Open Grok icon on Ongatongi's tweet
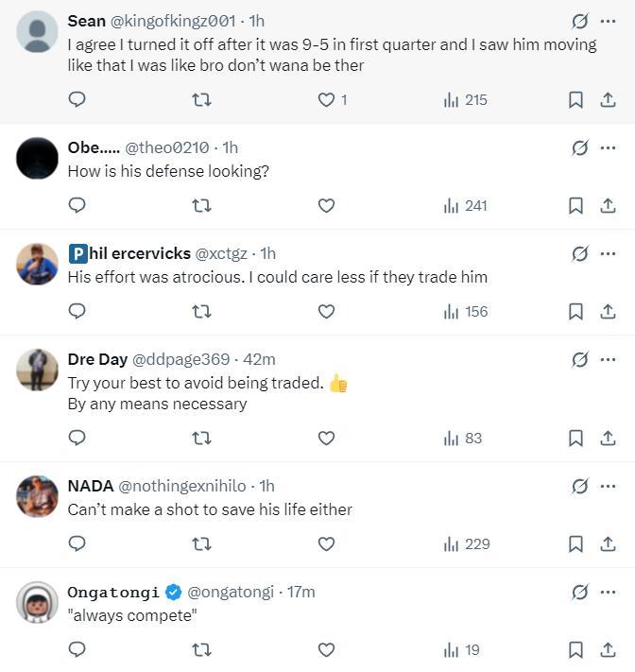635x672 pixels. click(580, 592)
